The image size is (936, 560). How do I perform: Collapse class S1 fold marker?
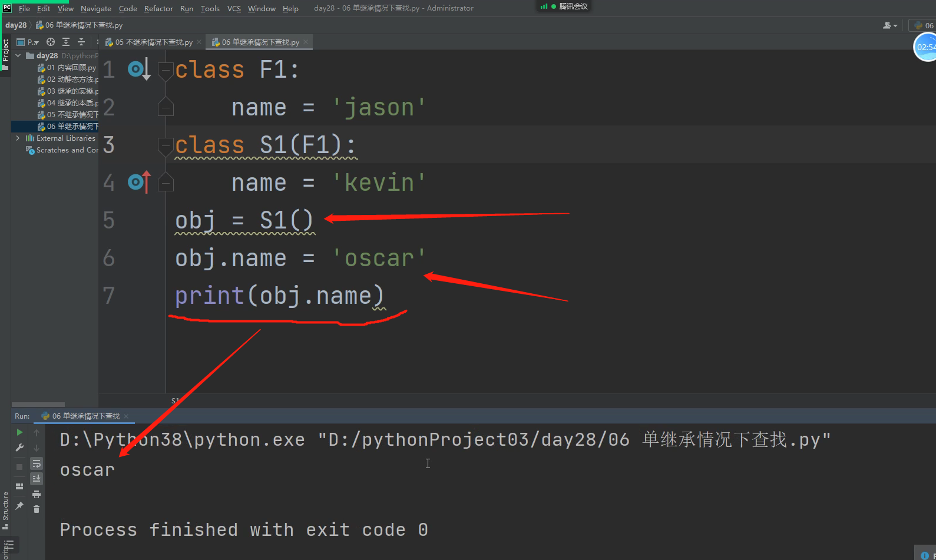point(166,146)
